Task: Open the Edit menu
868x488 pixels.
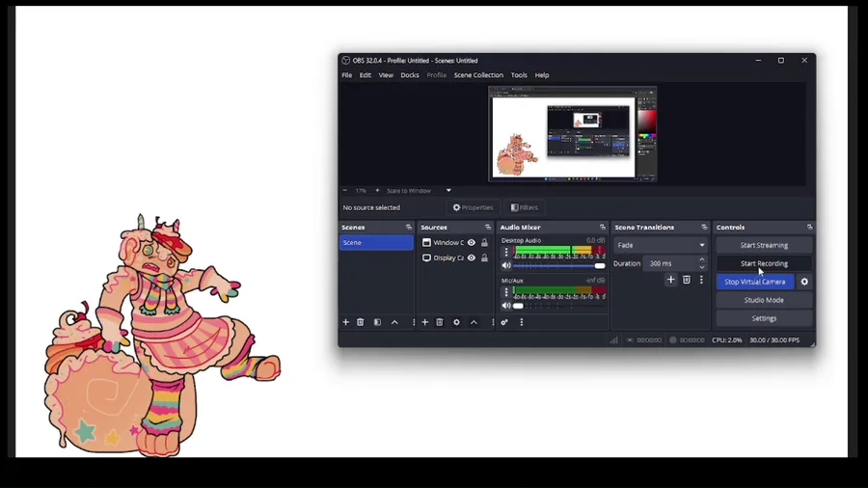Action: (x=366, y=75)
